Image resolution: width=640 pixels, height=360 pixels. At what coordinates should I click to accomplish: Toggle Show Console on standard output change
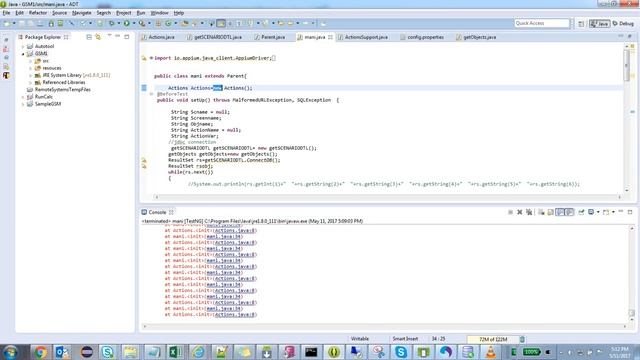pos(560,212)
